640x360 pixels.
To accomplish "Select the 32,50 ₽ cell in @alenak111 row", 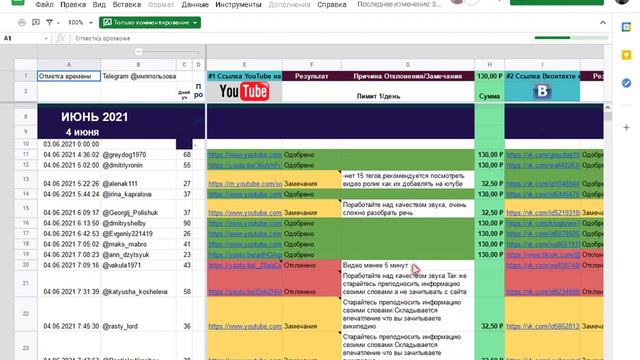I will pyautogui.click(x=489, y=180).
